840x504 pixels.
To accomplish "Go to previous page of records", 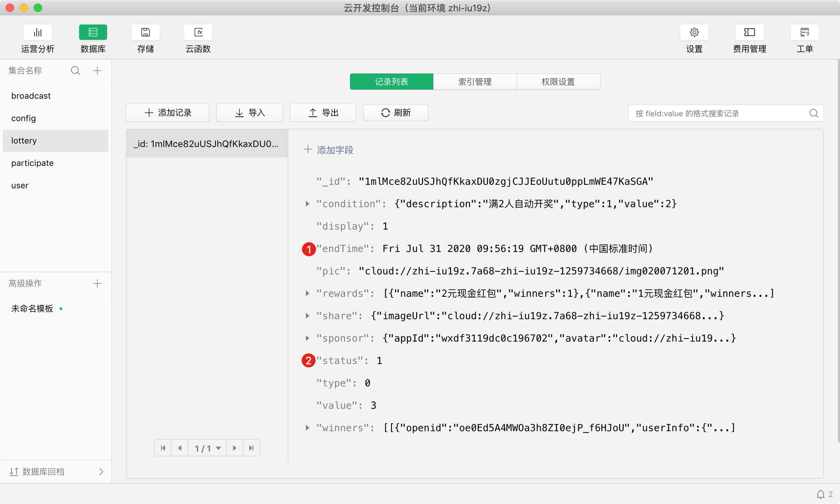I will pos(180,448).
